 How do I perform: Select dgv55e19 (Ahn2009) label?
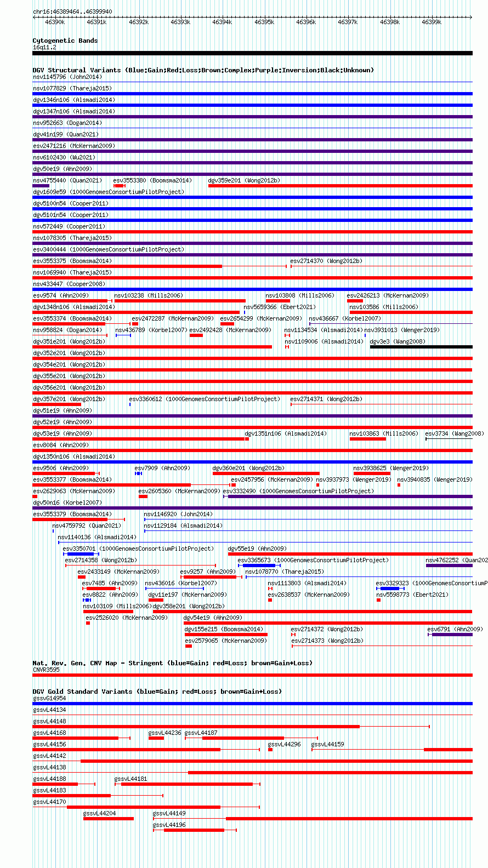coord(257,549)
